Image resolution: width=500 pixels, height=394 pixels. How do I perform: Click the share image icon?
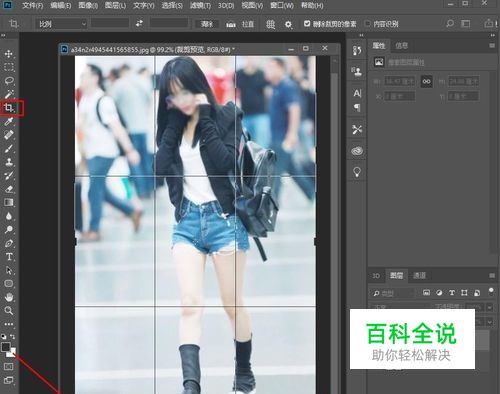tap(488, 23)
